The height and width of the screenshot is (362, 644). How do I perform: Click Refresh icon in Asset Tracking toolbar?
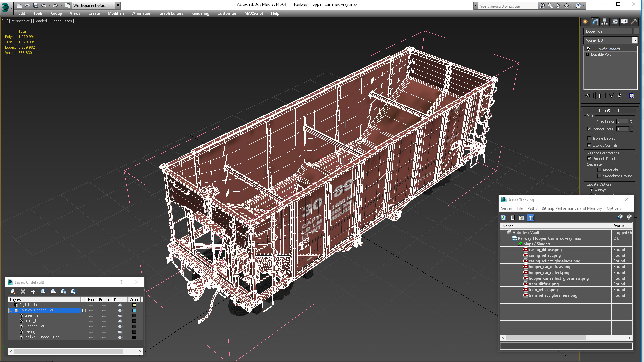(504, 218)
